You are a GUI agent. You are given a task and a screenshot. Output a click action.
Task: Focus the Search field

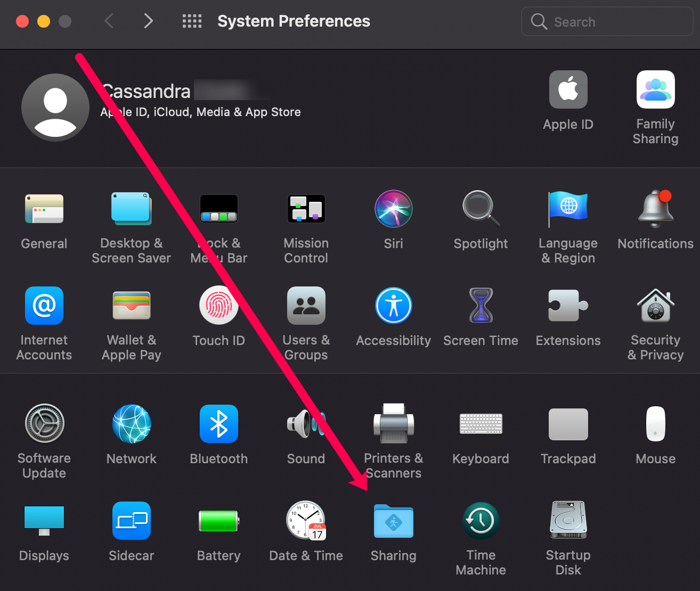pyautogui.click(x=607, y=21)
